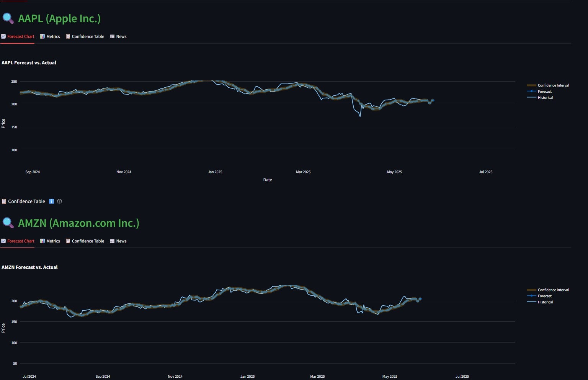Click the 250 price tick on AAPL chart

click(x=14, y=82)
